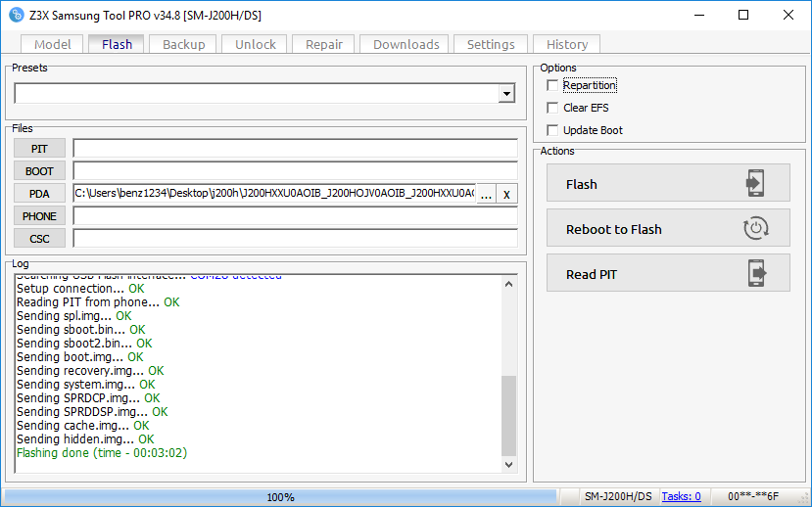Switch to the Backup tab
Image resolution: width=812 pixels, height=507 pixels.
pyautogui.click(x=183, y=44)
